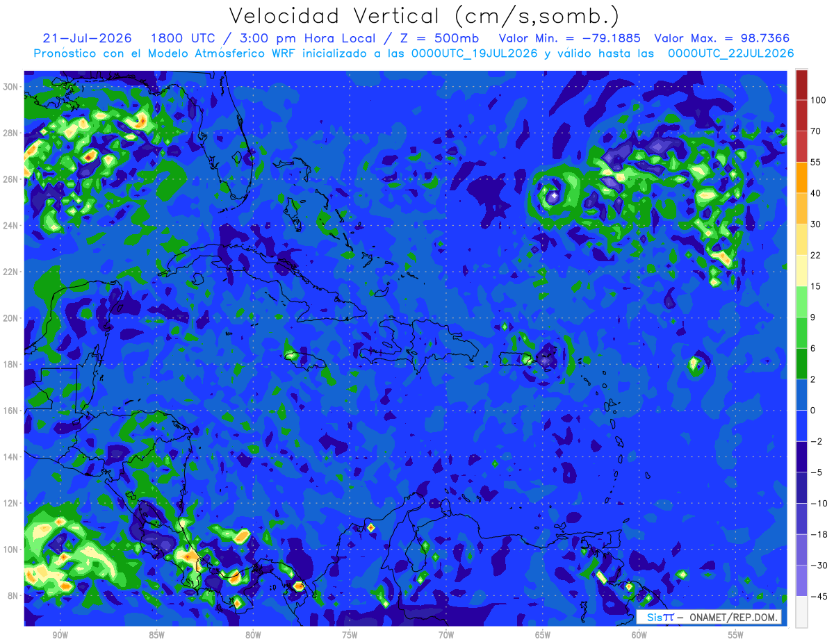The height and width of the screenshot is (644, 834).
Task: Select the navy swatch between -5 and -2
Action: point(801,456)
